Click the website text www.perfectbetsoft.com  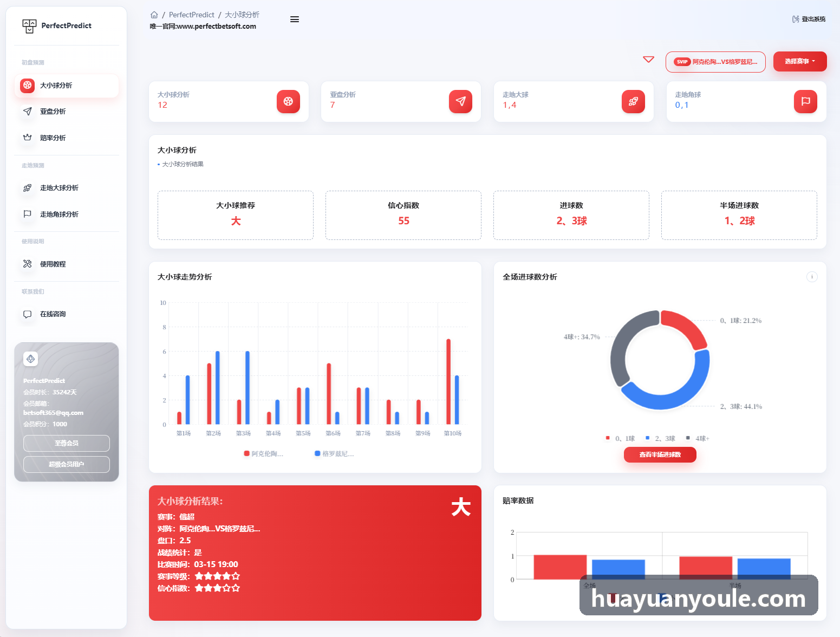[217, 26]
